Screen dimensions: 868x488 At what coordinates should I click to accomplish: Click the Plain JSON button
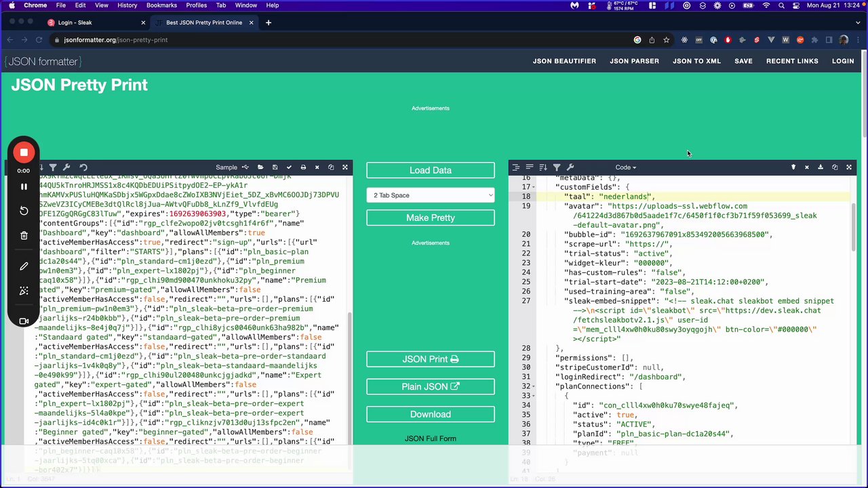point(431,386)
